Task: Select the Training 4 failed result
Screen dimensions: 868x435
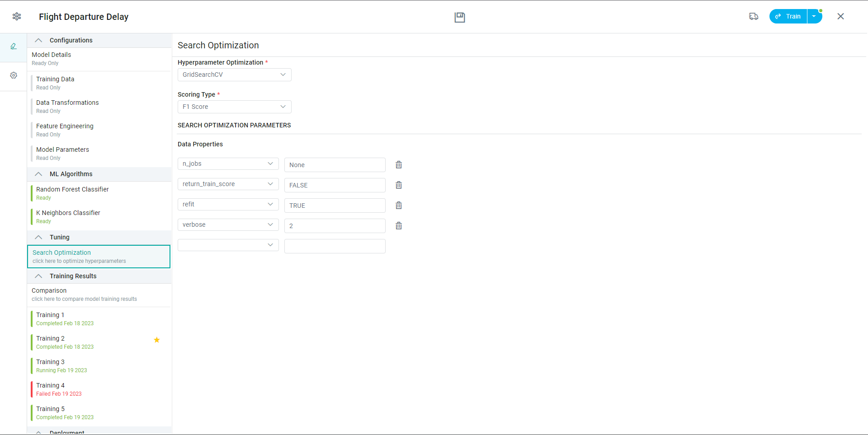Action: click(59, 389)
